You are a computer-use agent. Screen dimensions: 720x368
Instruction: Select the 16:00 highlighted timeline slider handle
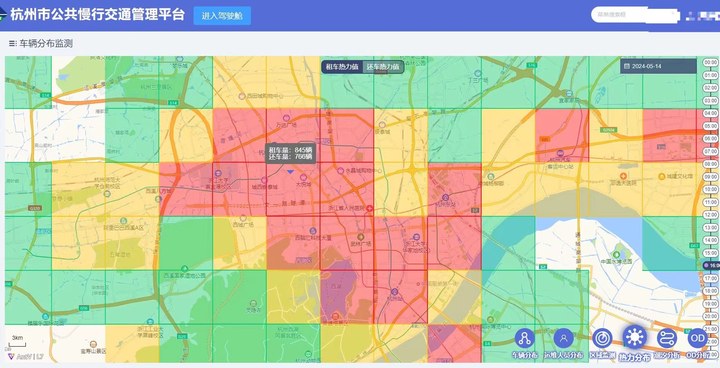tap(711, 266)
